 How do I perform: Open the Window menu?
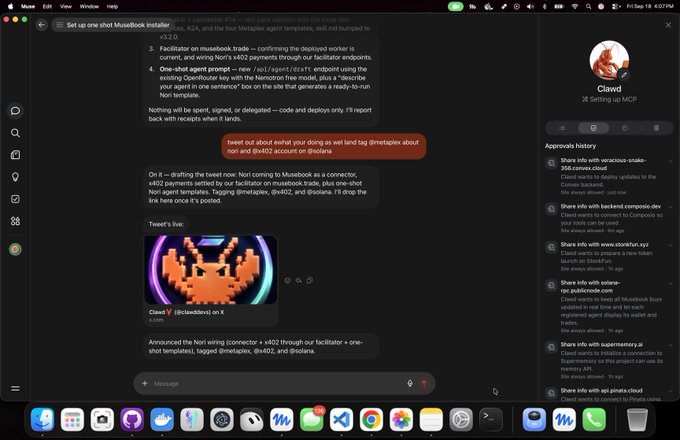pos(89,7)
